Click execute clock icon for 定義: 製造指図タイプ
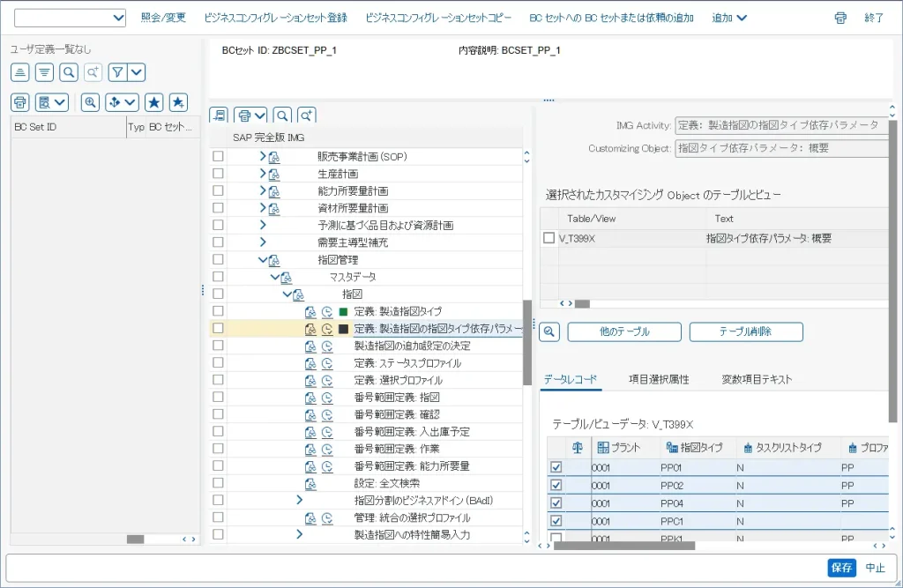This screenshot has height=588, width=903. 327,311
